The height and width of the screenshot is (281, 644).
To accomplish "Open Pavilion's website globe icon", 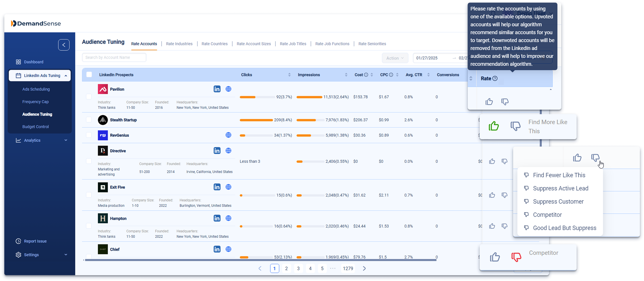I will [x=228, y=89].
